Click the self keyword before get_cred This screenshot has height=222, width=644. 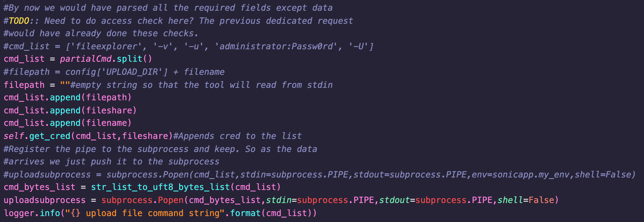(x=14, y=136)
